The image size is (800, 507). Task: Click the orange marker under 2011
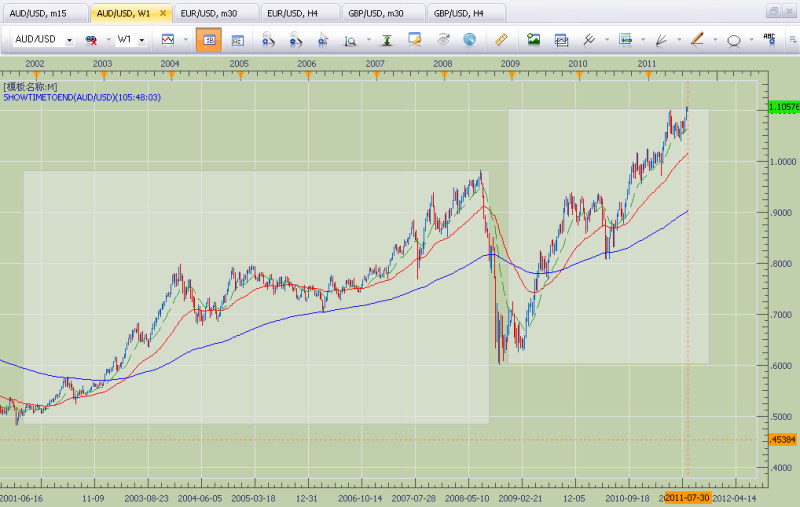point(648,76)
